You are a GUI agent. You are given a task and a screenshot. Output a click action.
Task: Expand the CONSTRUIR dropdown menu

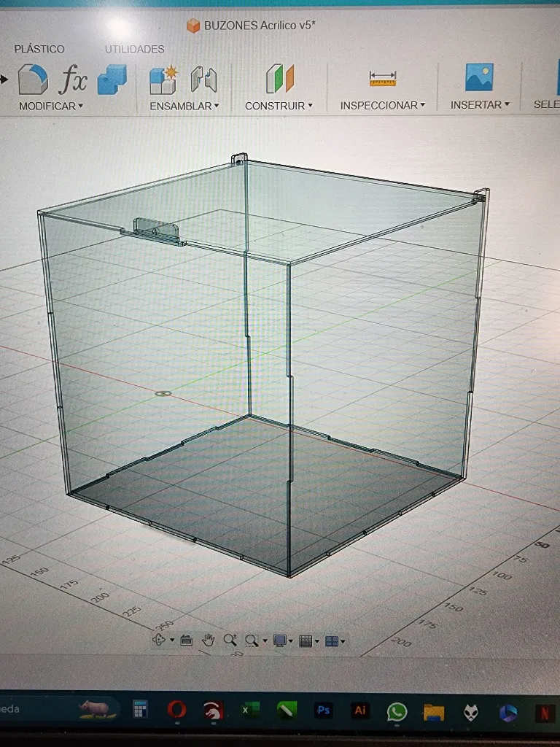tap(279, 105)
